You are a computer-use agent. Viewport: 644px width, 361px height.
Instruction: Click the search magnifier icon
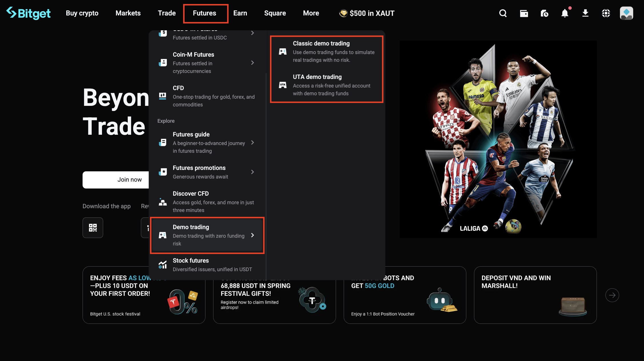coord(503,13)
